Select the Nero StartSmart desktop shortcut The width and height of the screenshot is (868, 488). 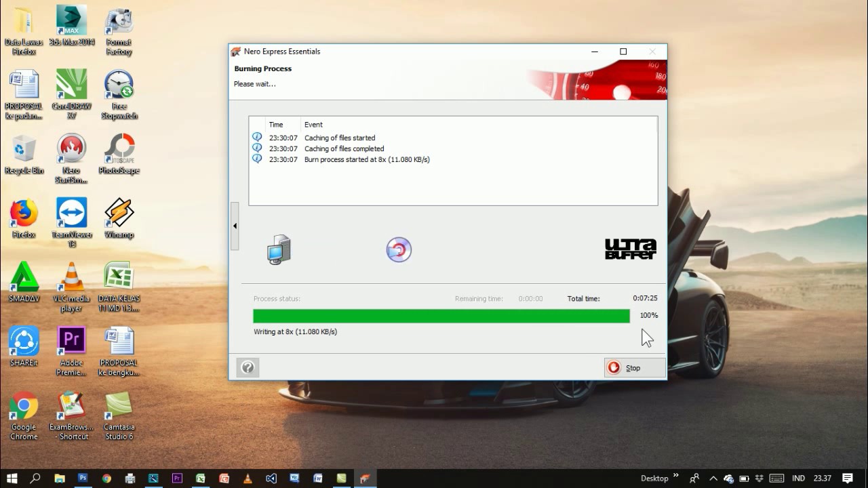click(72, 159)
